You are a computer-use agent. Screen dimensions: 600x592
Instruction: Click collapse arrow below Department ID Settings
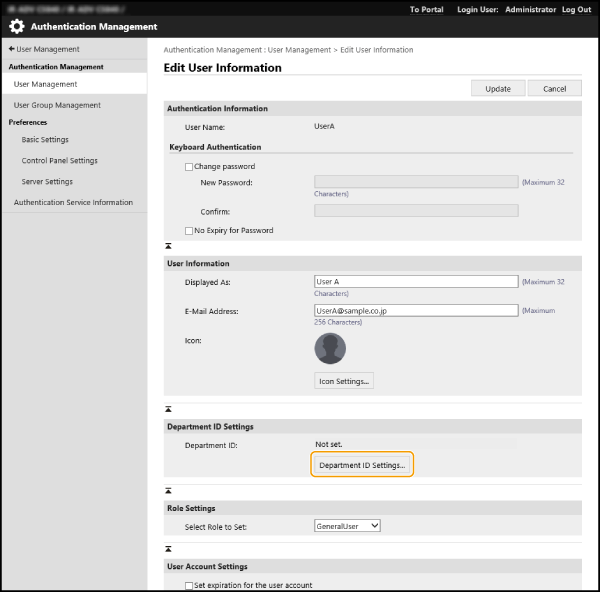click(x=168, y=492)
